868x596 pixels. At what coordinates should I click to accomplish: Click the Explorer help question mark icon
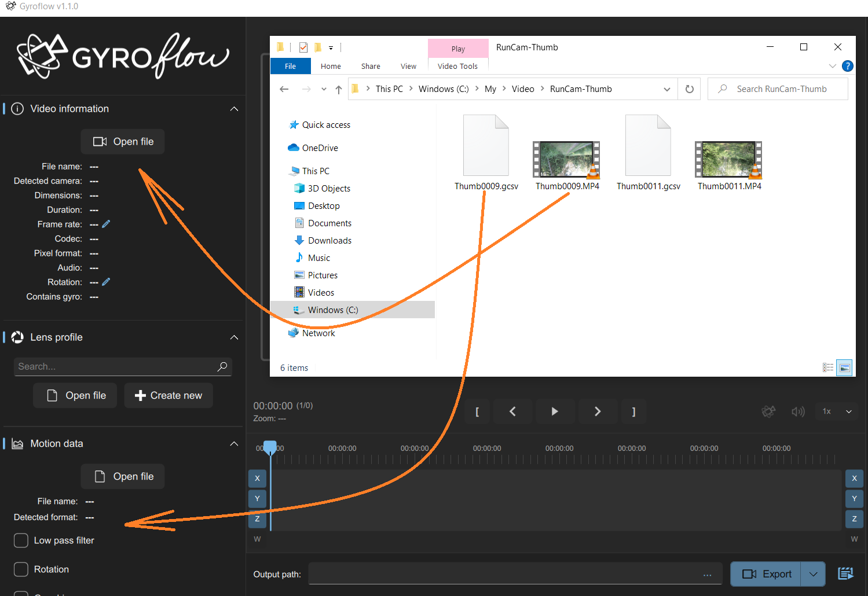point(848,66)
